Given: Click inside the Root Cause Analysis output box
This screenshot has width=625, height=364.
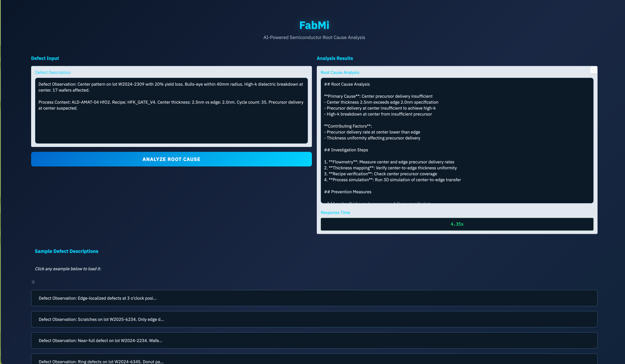Looking at the screenshot, I should pos(457,140).
